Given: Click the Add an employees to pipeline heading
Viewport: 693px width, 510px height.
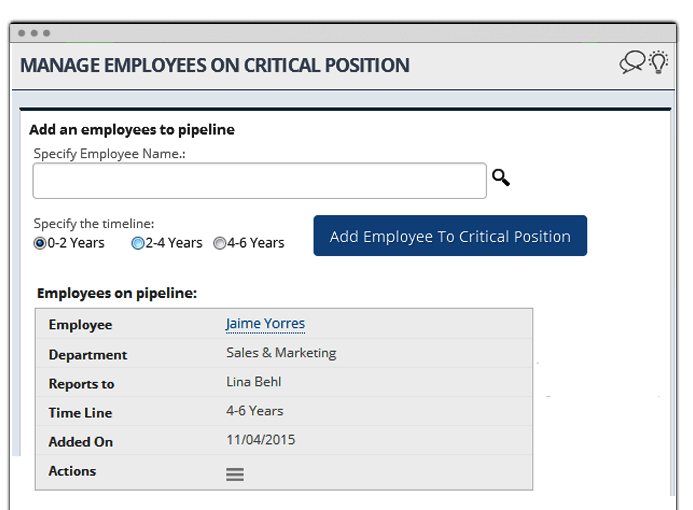Looking at the screenshot, I should click(x=132, y=130).
